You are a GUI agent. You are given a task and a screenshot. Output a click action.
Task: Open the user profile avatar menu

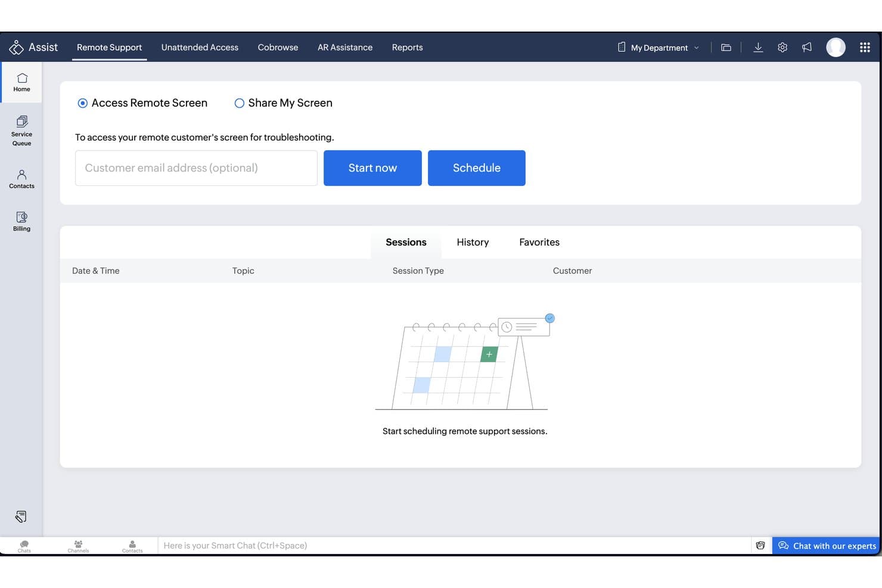coord(836,47)
